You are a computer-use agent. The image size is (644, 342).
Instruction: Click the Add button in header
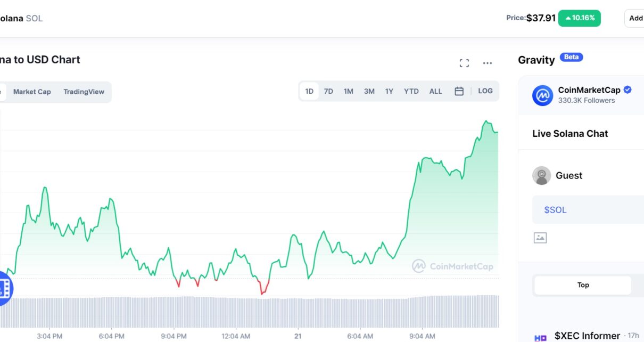tap(634, 18)
